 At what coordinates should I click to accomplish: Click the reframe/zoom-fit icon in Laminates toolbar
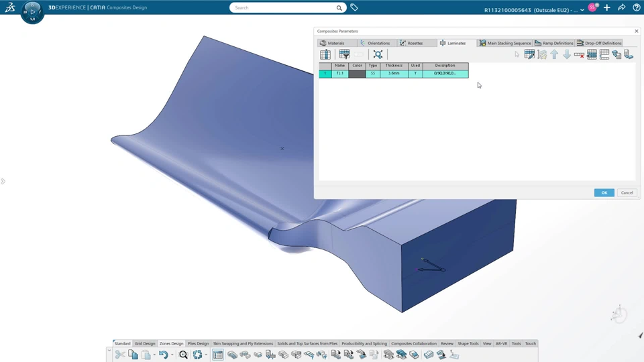tap(378, 54)
